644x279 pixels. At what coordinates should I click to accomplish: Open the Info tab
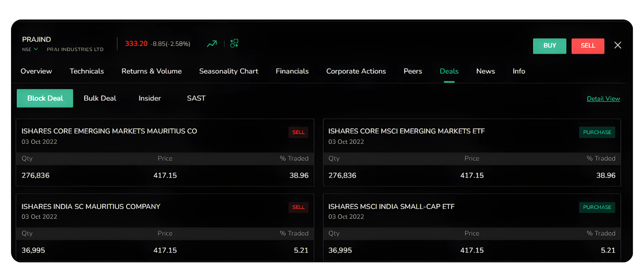pos(519,71)
